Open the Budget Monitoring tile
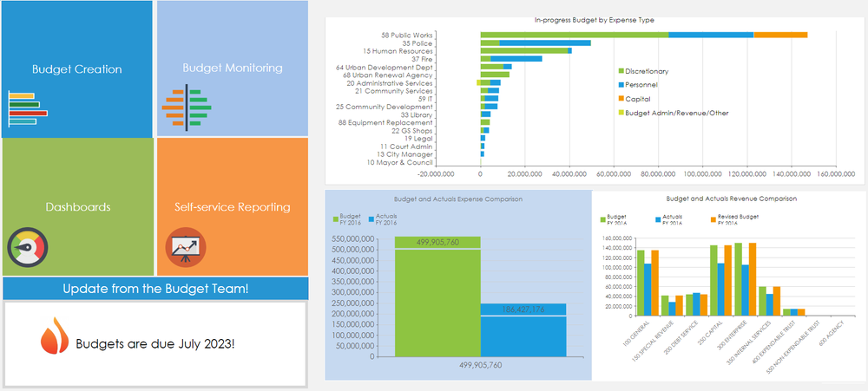 point(233,68)
